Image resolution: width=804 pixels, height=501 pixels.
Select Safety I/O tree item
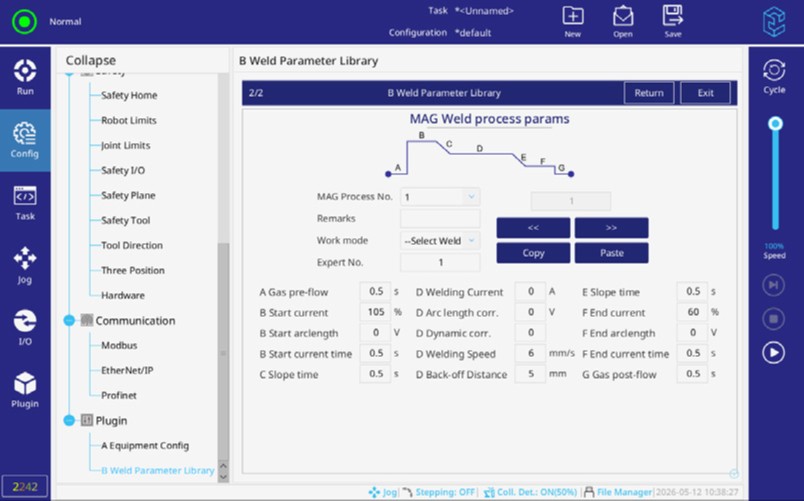123,170
